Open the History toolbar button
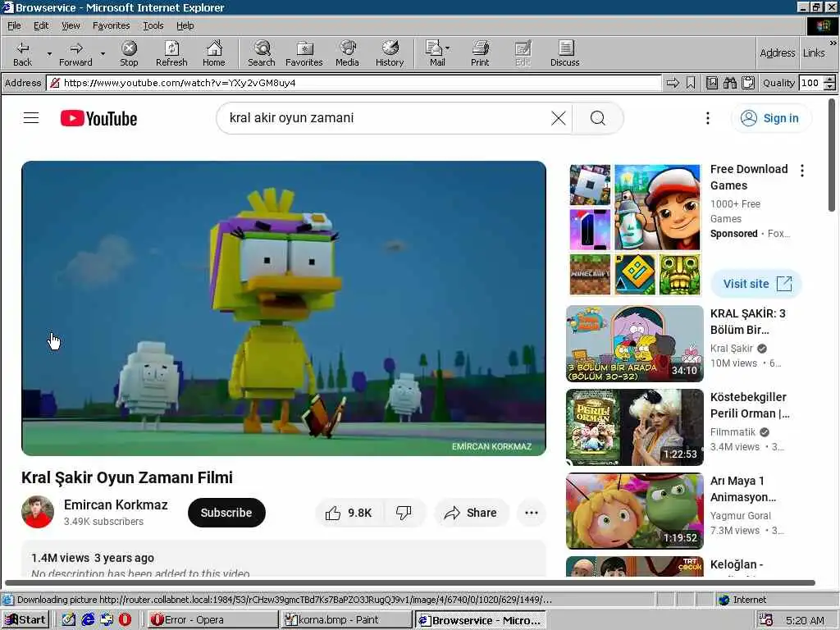The width and height of the screenshot is (840, 630). coord(390,53)
